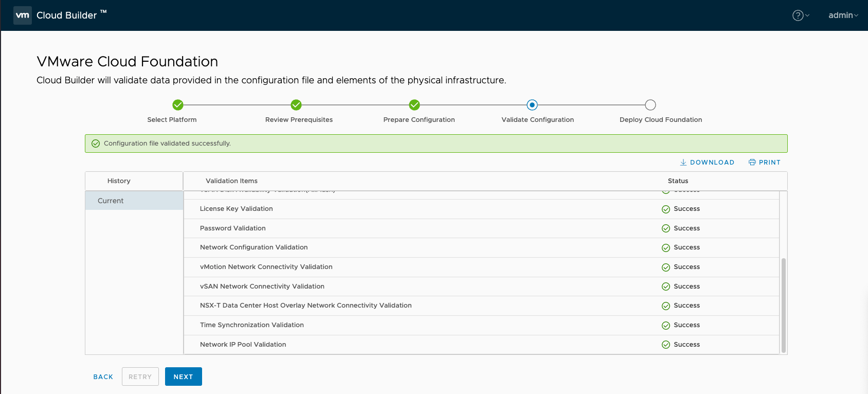Click Time Synchronization Validation row text
Image resolution: width=868 pixels, height=394 pixels.
click(251, 325)
